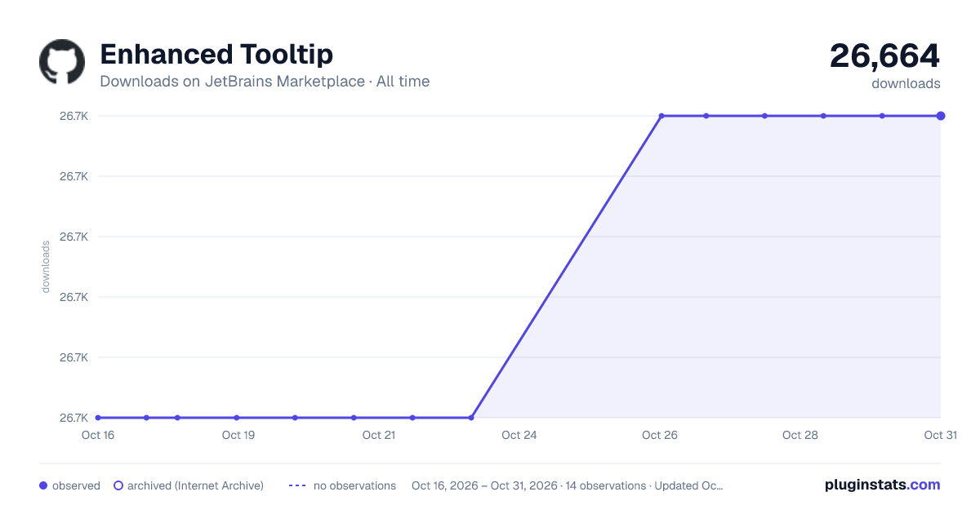Screen dimensions: 980x514
Task: Click the downloads caption under the total
Action: tap(906, 83)
